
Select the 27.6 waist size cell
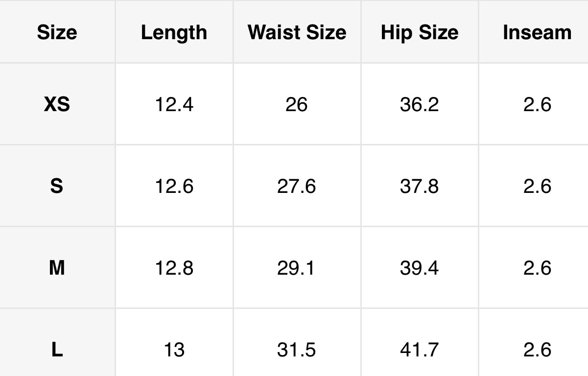point(297,186)
